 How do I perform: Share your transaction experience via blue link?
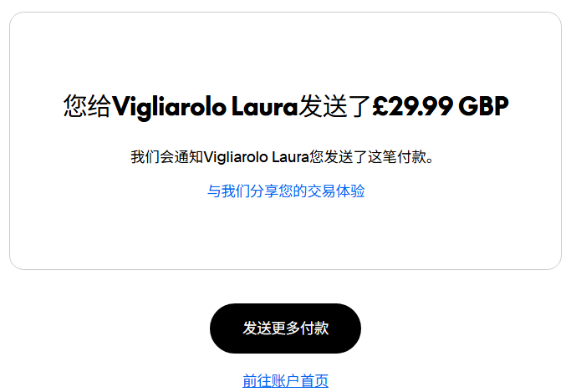point(286,191)
